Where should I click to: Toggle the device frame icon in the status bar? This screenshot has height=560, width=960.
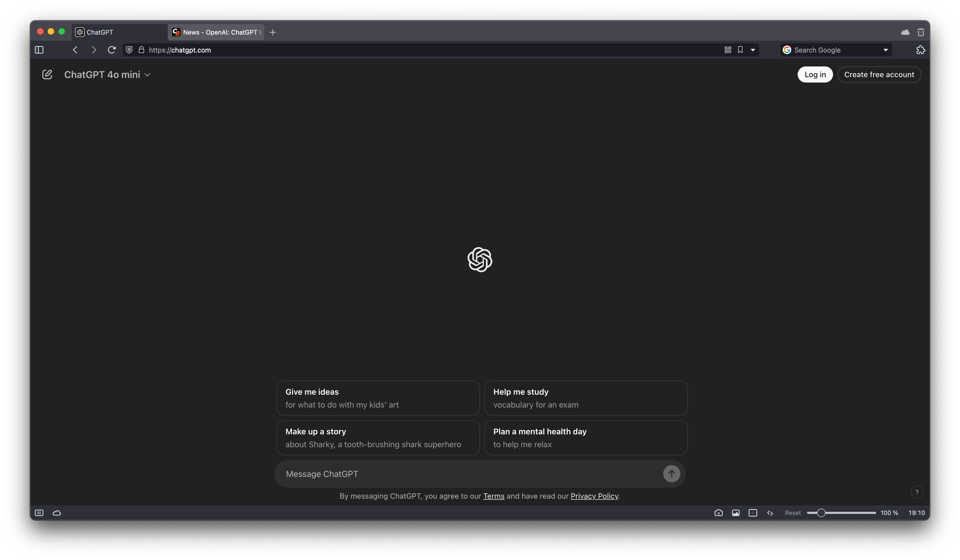click(x=753, y=513)
